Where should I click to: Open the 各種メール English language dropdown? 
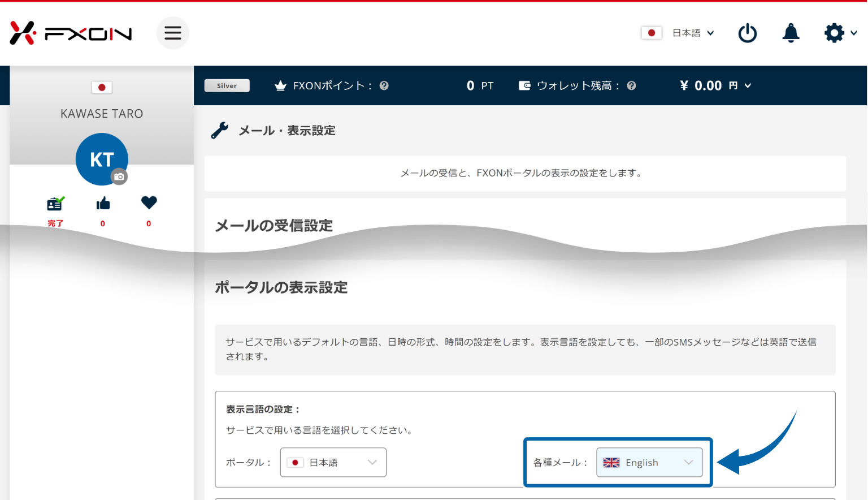[x=649, y=462]
